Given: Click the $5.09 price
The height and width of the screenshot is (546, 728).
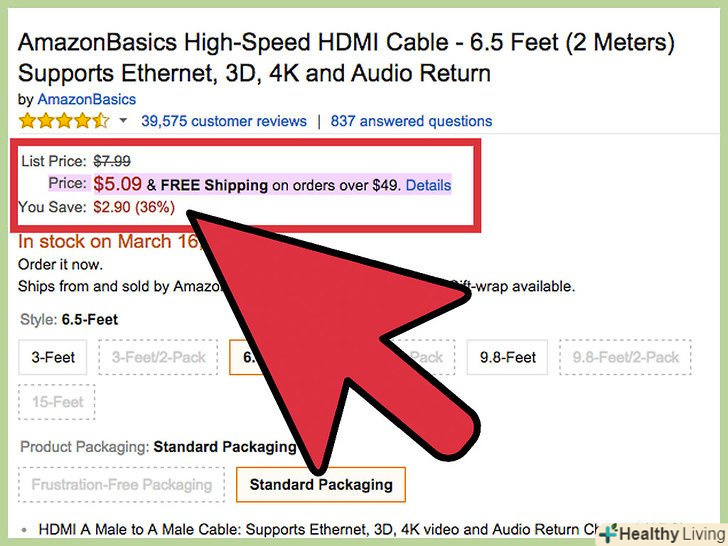Looking at the screenshot, I should click(x=117, y=184).
